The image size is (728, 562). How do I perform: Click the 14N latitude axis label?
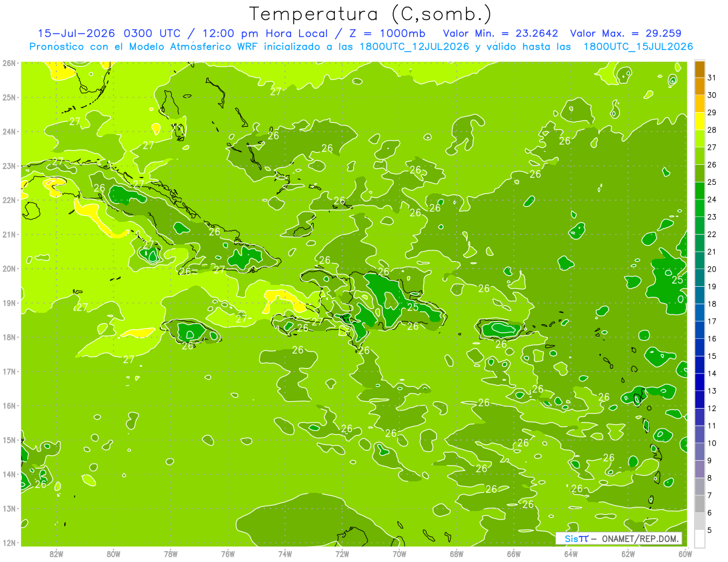click(9, 474)
